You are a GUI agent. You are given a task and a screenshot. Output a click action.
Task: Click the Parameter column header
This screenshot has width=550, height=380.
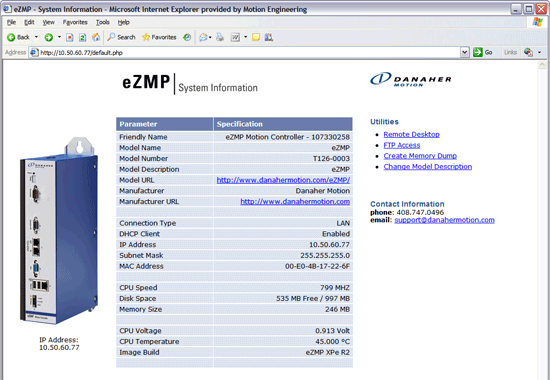tap(164, 124)
